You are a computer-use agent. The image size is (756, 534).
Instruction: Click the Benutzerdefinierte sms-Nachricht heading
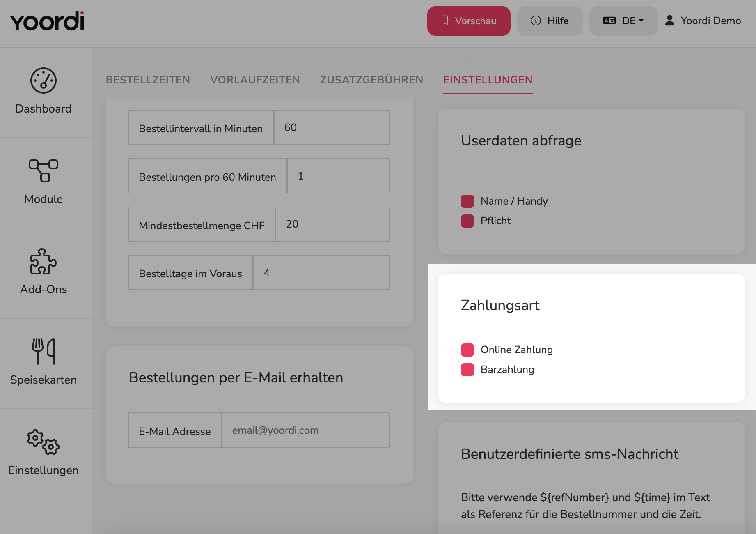570,454
